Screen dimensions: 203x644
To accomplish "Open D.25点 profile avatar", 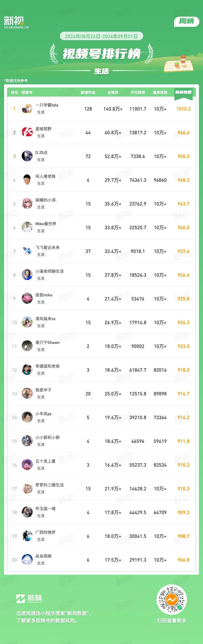I will pyautogui.click(x=27, y=156).
